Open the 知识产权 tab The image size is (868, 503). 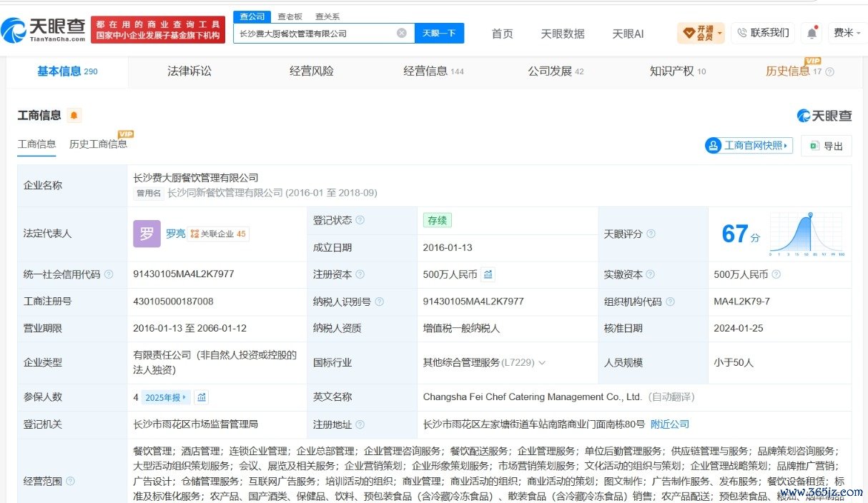coord(678,71)
